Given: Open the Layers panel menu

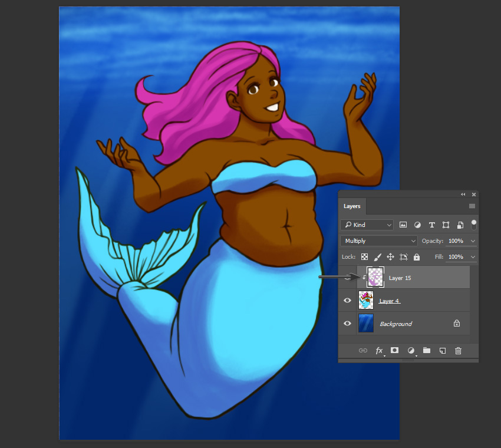Looking at the screenshot, I should (472, 206).
